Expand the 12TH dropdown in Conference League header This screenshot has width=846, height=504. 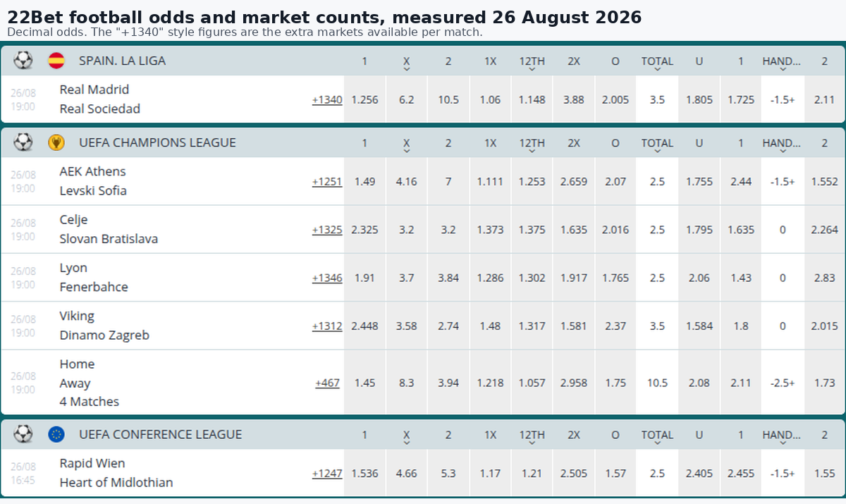coord(532,443)
